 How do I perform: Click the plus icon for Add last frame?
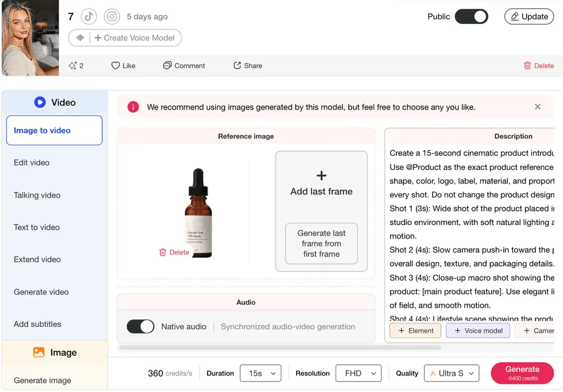tap(321, 175)
